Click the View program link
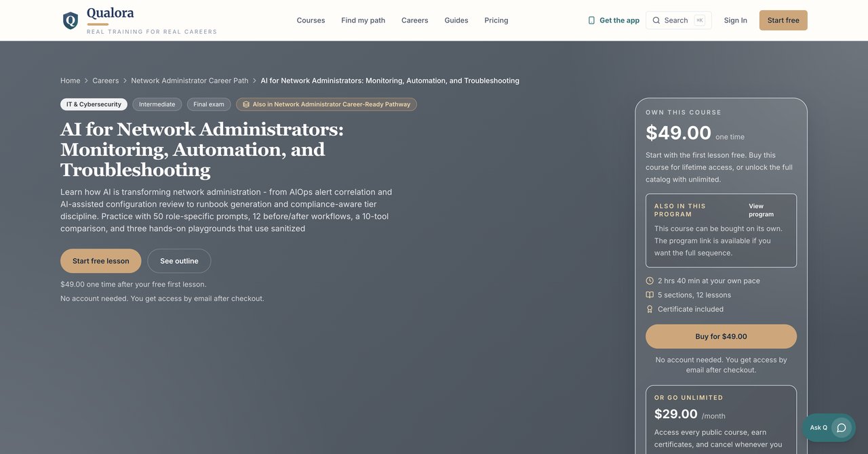This screenshot has height=454, width=868. coord(761,210)
